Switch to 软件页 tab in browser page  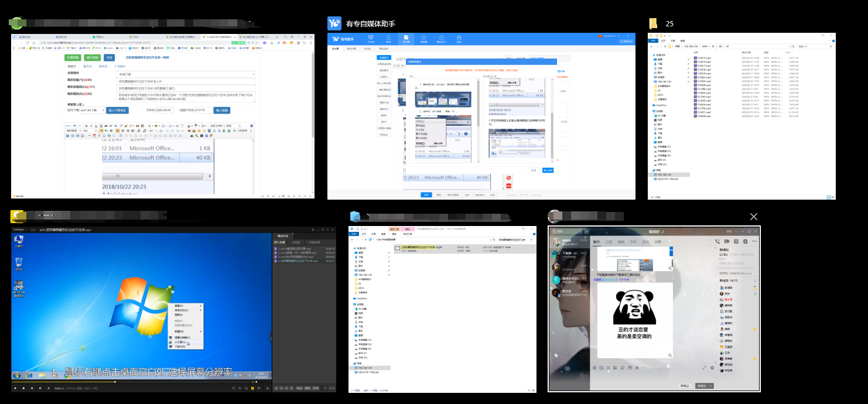pyautogui.click(x=102, y=67)
